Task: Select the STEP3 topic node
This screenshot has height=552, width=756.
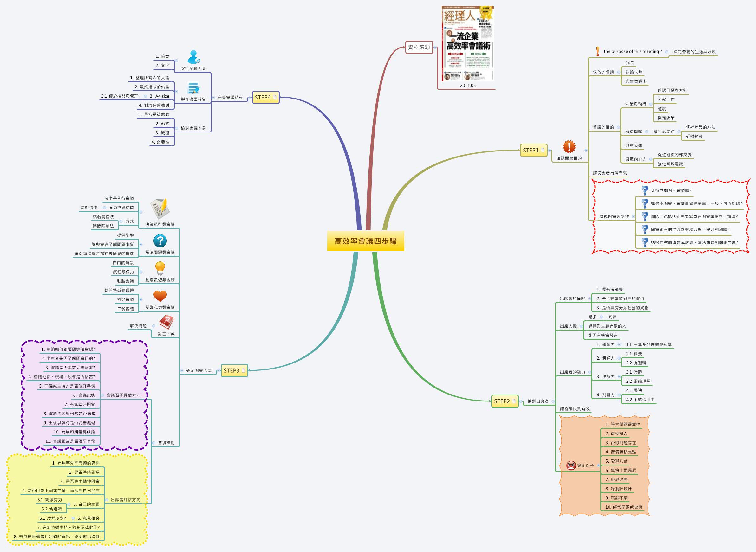Action: [x=231, y=370]
